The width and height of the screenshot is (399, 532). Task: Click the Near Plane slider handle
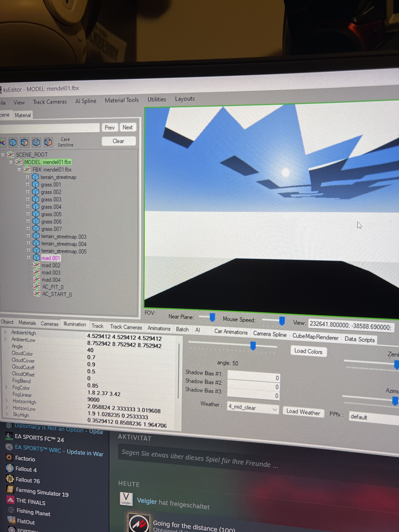[212, 317]
